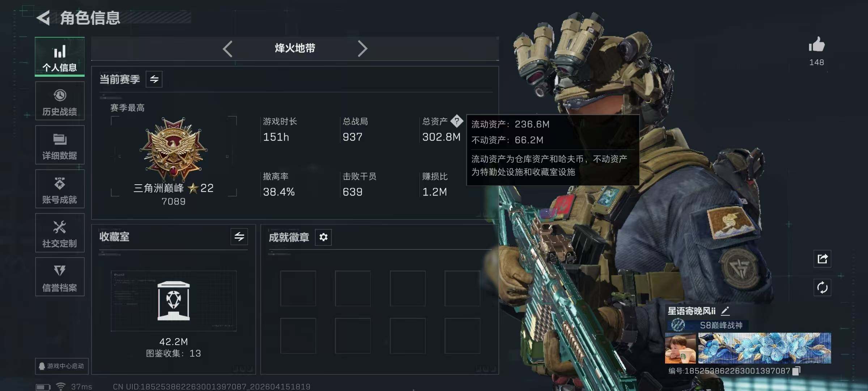The width and height of the screenshot is (868, 391).
Task: Refresh the character view with the rotate icon
Action: (x=822, y=287)
